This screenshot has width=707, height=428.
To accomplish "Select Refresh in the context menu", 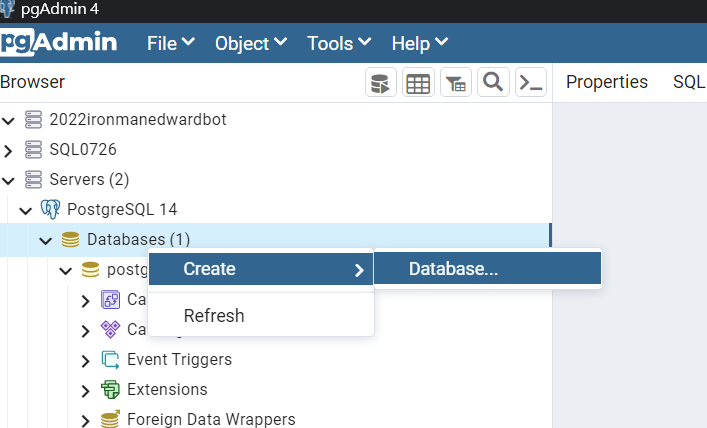I will [x=213, y=315].
